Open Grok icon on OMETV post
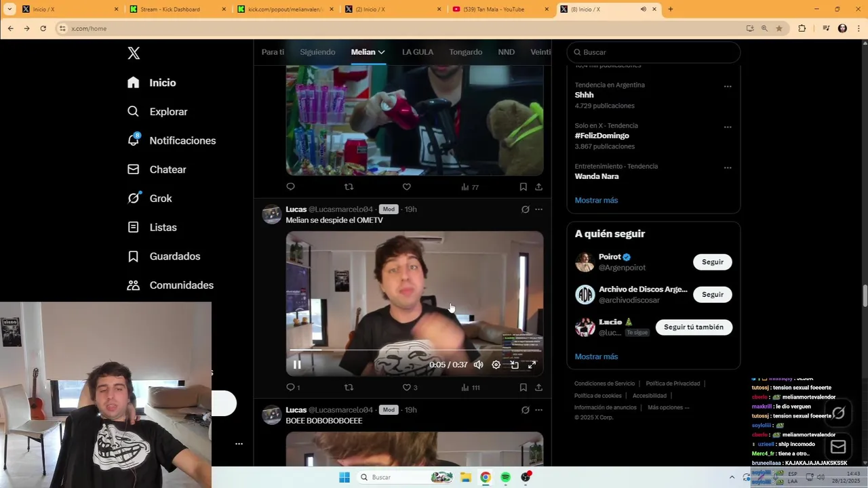Image resolution: width=868 pixels, height=488 pixels. [525, 209]
